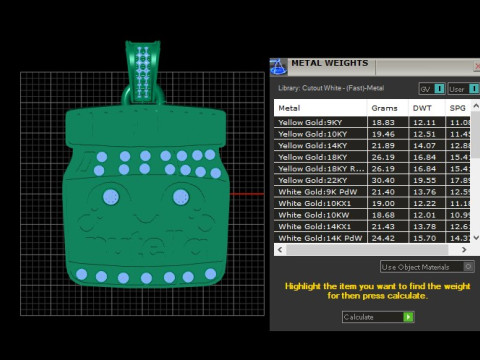This screenshot has height=360, width=480.
Task: Click the 12.22 DWT cell
Action: point(427,203)
